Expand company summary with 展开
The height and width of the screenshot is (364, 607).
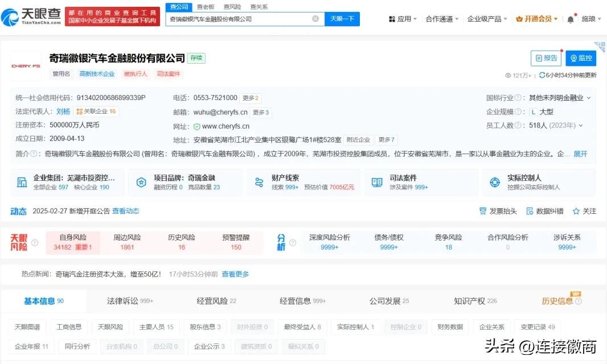(580, 154)
